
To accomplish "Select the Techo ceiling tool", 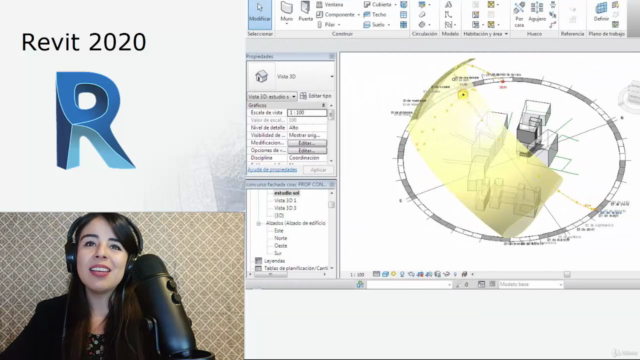I will 375,15.
